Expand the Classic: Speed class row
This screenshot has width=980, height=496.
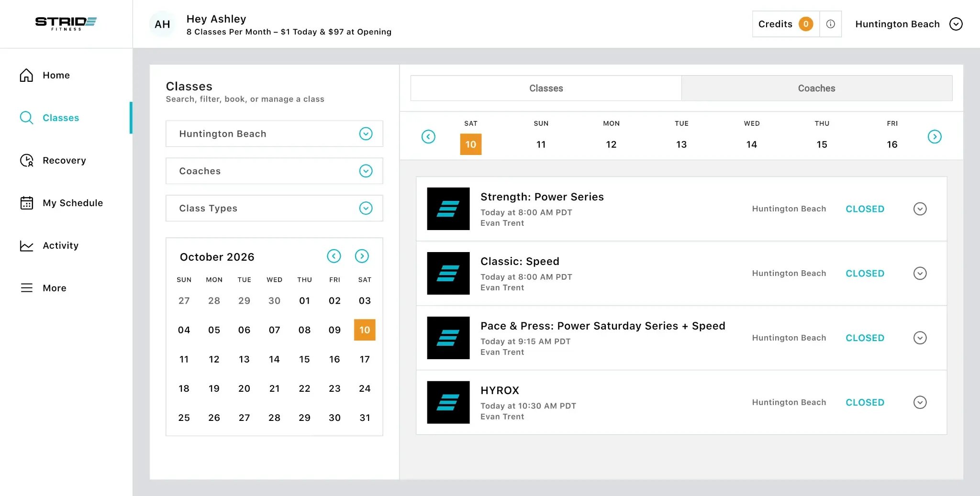pyautogui.click(x=920, y=274)
